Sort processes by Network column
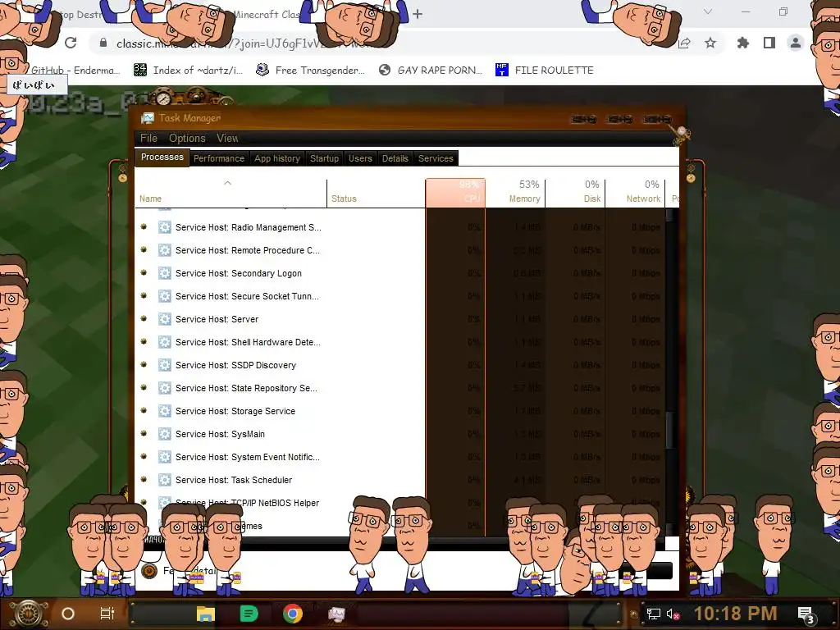The width and height of the screenshot is (840, 630). pyautogui.click(x=636, y=194)
